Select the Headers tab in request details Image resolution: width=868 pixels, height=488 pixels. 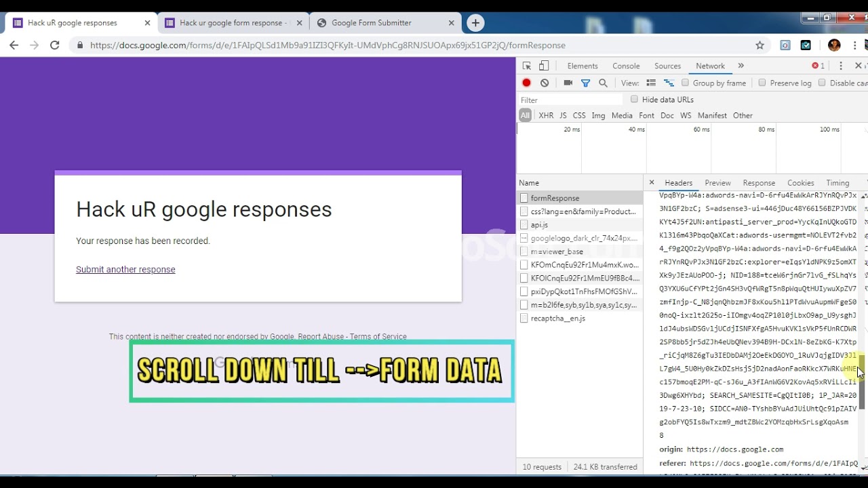pos(678,183)
